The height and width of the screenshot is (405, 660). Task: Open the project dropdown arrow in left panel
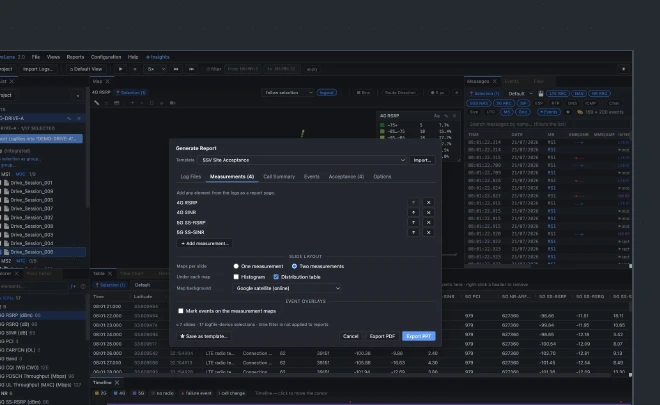tap(78, 96)
